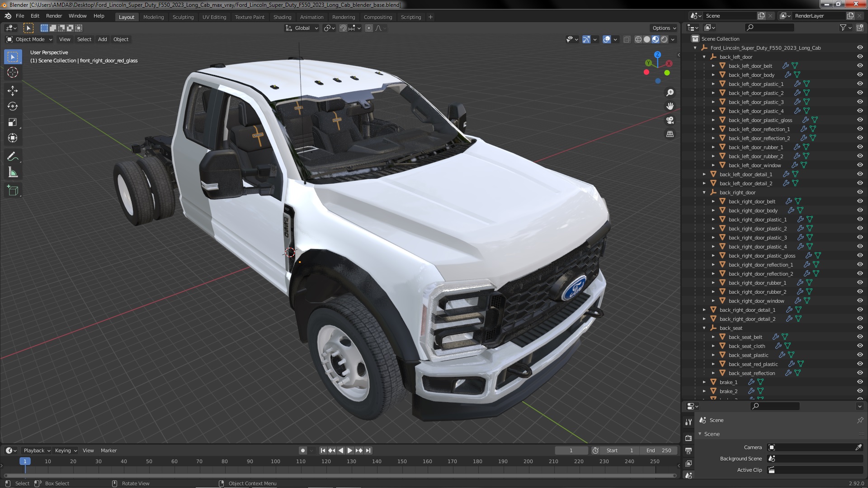Select the Move tool in toolbar
This screenshot has height=488, width=868.
pyautogui.click(x=13, y=91)
